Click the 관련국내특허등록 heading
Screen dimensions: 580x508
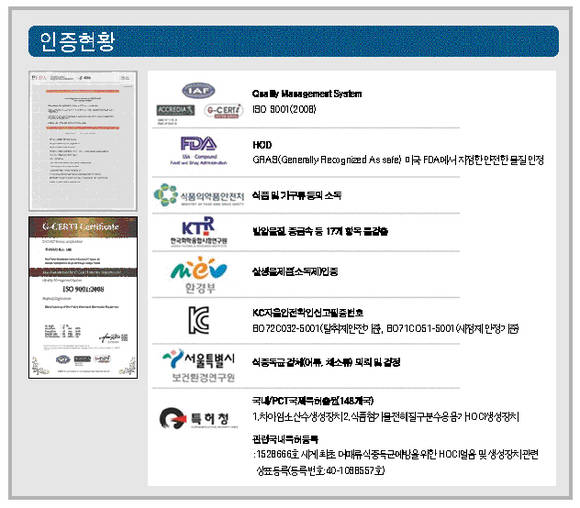285,439
